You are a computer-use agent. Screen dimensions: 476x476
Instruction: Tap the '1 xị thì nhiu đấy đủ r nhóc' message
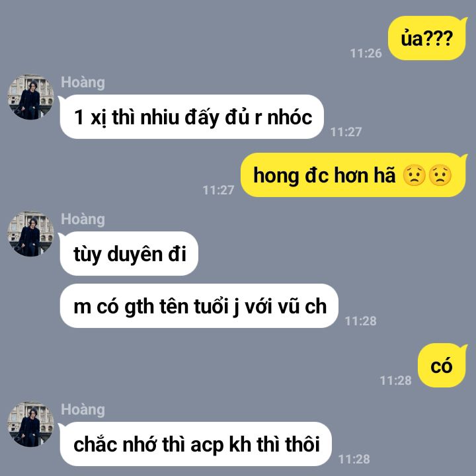191,117
